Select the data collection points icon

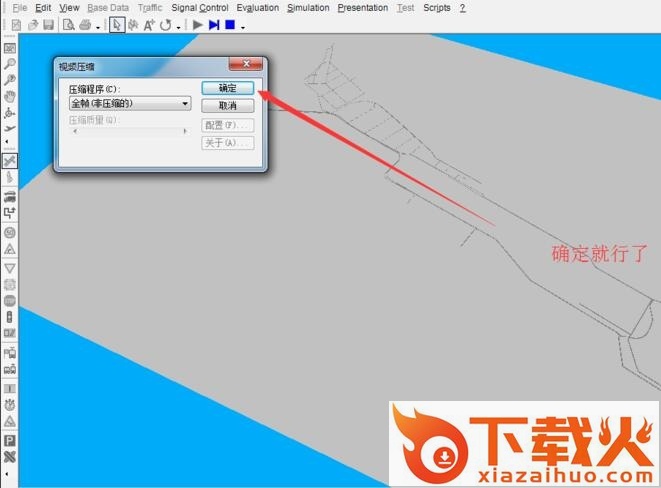point(10,389)
